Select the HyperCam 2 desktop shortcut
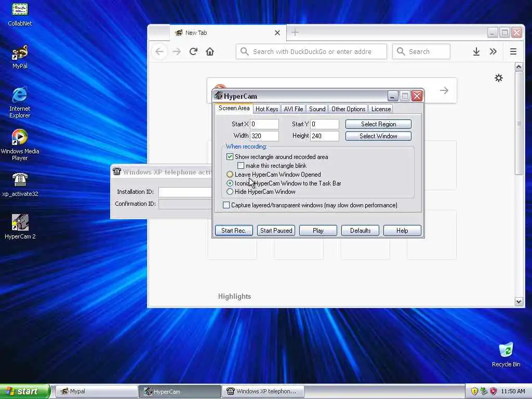 20,227
